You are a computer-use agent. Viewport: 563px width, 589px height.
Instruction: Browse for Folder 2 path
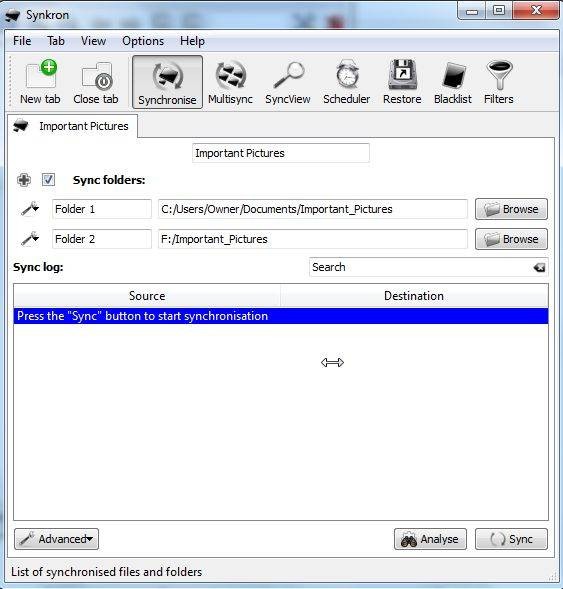[511, 239]
